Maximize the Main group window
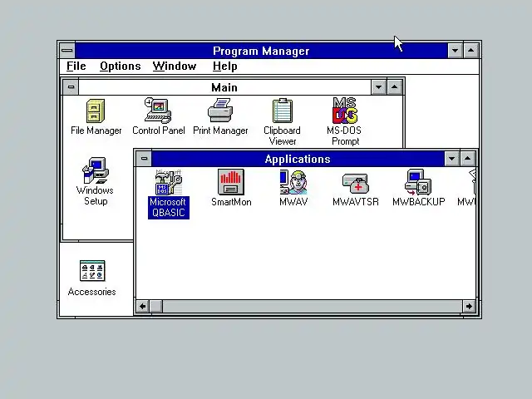Image resolution: width=532 pixels, height=399 pixels. [x=394, y=87]
